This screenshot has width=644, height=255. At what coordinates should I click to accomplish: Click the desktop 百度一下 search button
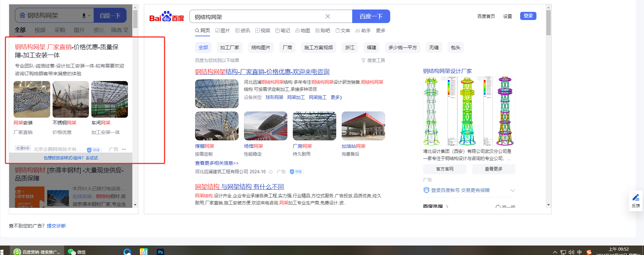(x=371, y=16)
